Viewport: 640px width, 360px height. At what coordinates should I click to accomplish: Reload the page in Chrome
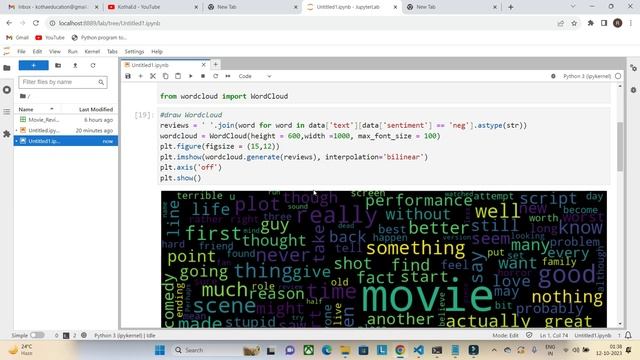[x=36, y=23]
